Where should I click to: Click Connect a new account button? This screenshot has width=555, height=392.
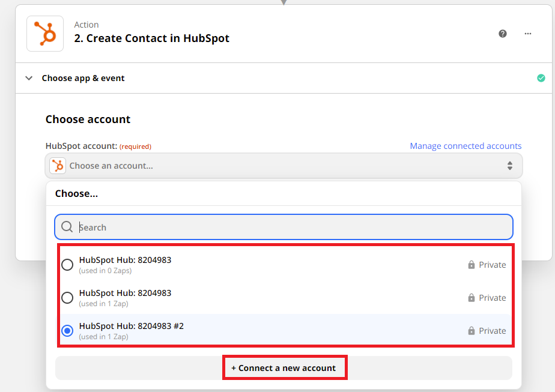284,368
